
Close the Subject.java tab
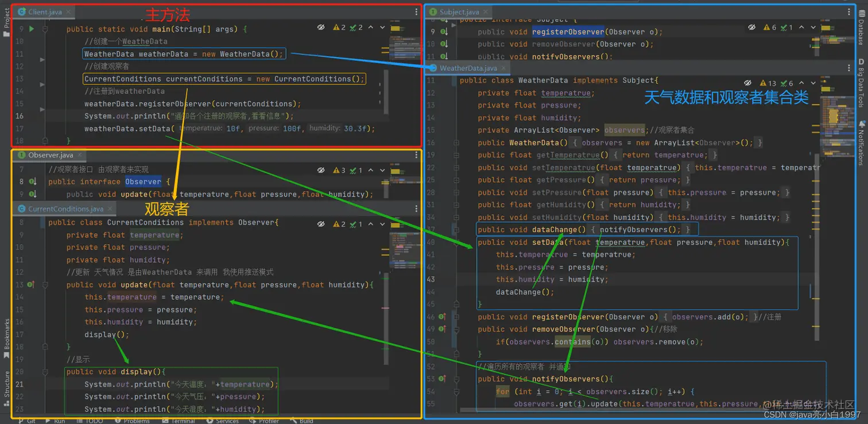click(485, 11)
